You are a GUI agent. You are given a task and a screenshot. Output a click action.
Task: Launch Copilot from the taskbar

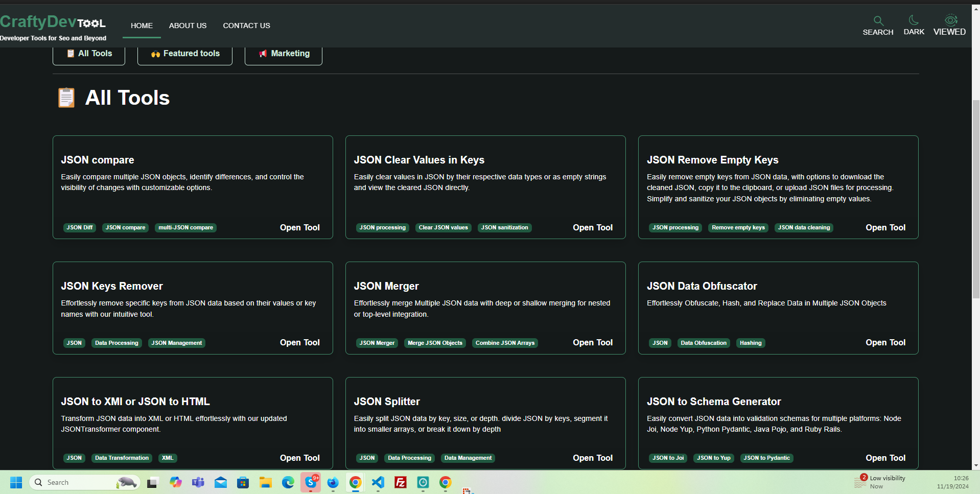click(x=176, y=482)
